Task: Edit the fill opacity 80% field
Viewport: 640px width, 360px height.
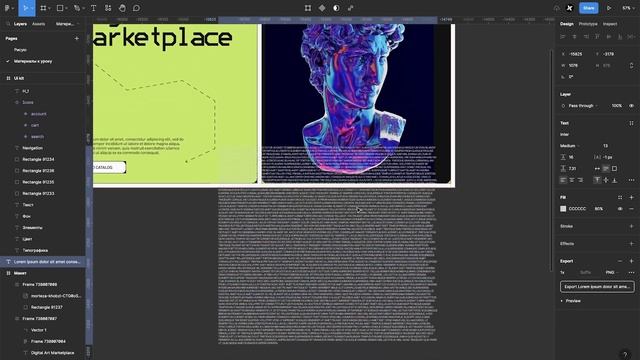Action: coord(599,209)
